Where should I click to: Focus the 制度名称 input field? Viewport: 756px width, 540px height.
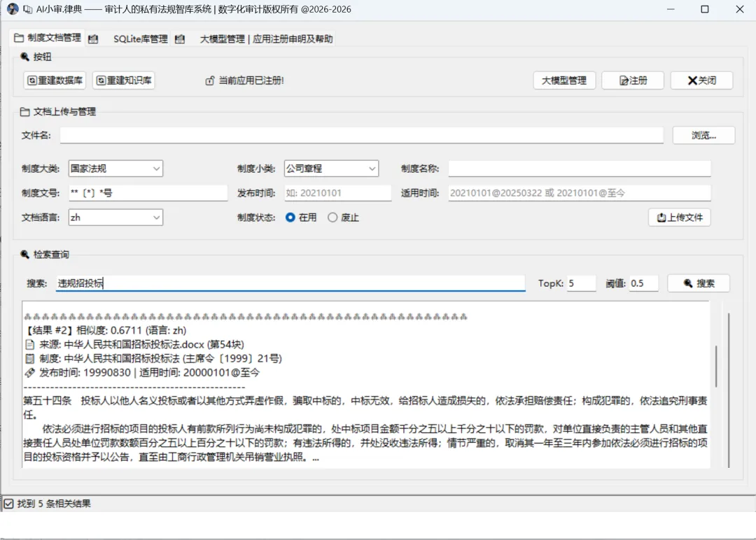coord(580,169)
